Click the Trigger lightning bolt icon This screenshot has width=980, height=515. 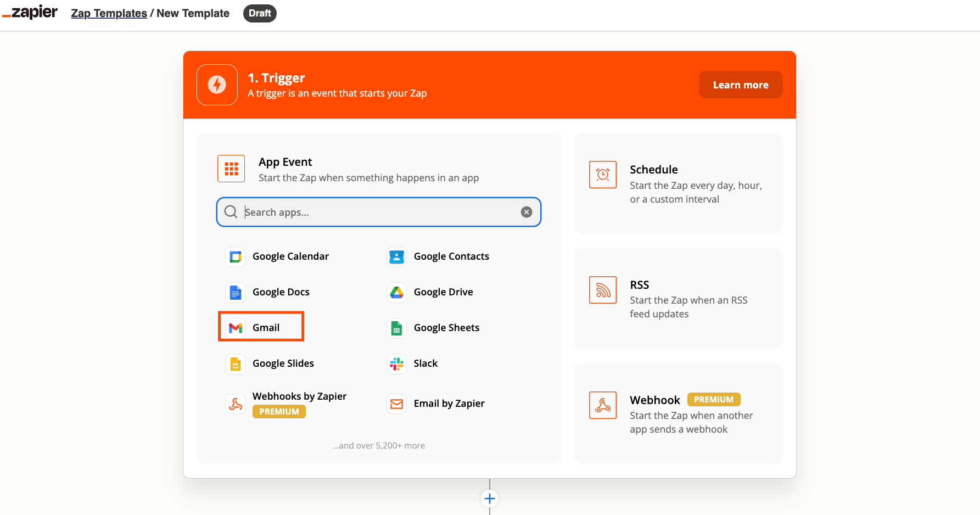click(x=217, y=85)
